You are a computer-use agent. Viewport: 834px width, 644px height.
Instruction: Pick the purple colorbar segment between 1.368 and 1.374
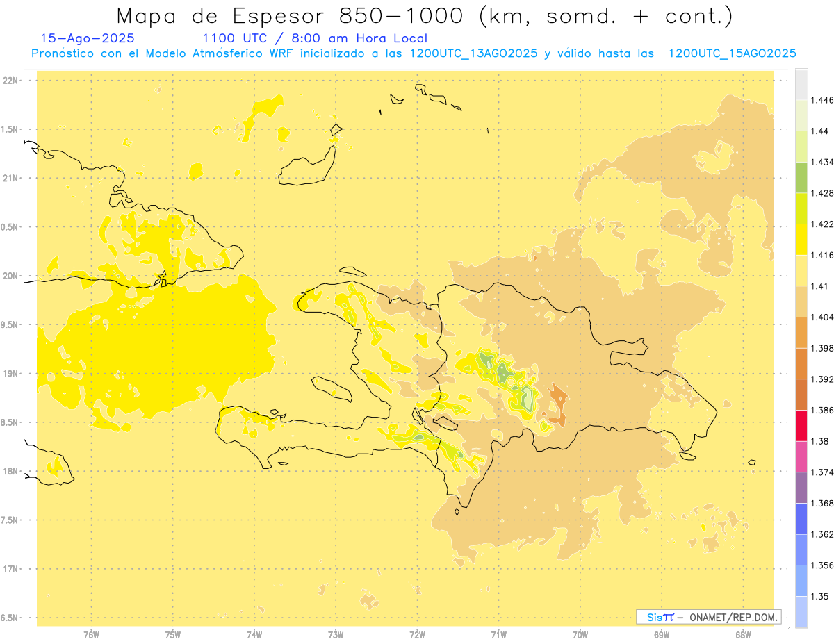[801, 488]
